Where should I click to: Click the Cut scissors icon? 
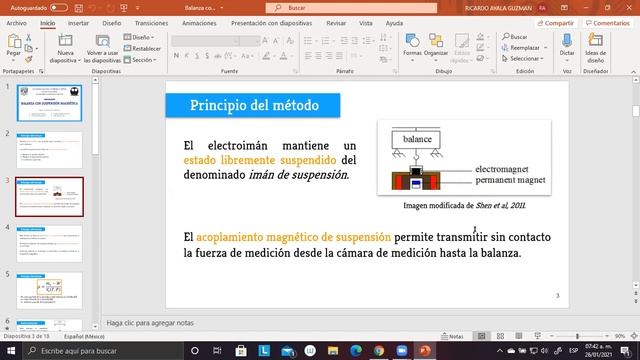tap(29, 38)
